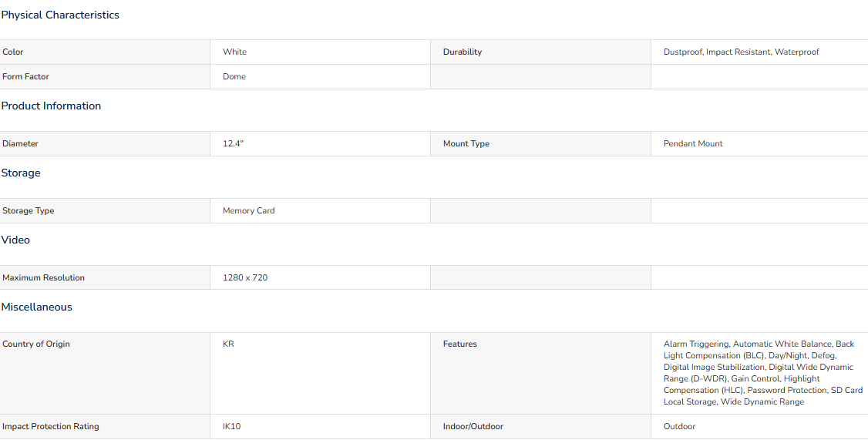The width and height of the screenshot is (868, 440).
Task: Click the IK10 impact rating value
Action: click(232, 426)
